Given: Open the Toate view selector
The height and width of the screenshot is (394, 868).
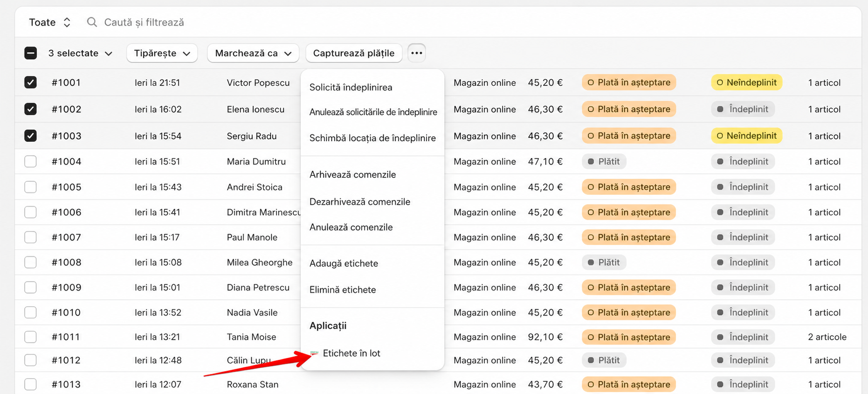Looking at the screenshot, I should point(49,22).
